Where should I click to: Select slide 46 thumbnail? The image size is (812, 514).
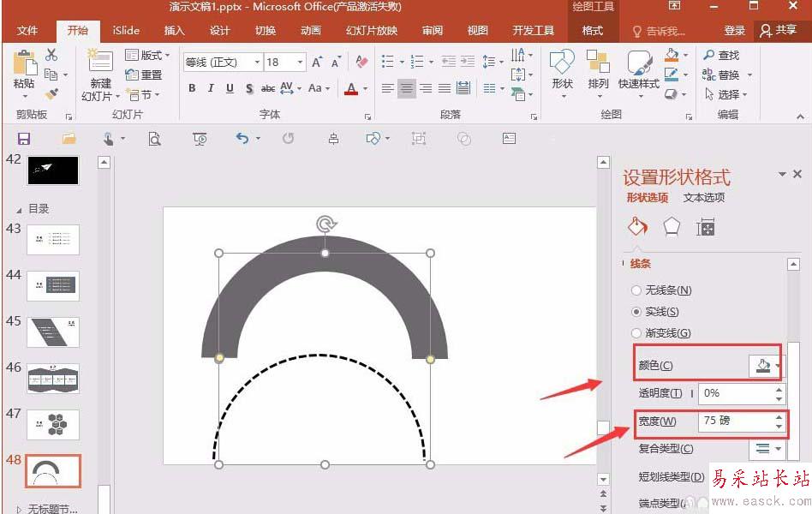click(53, 379)
